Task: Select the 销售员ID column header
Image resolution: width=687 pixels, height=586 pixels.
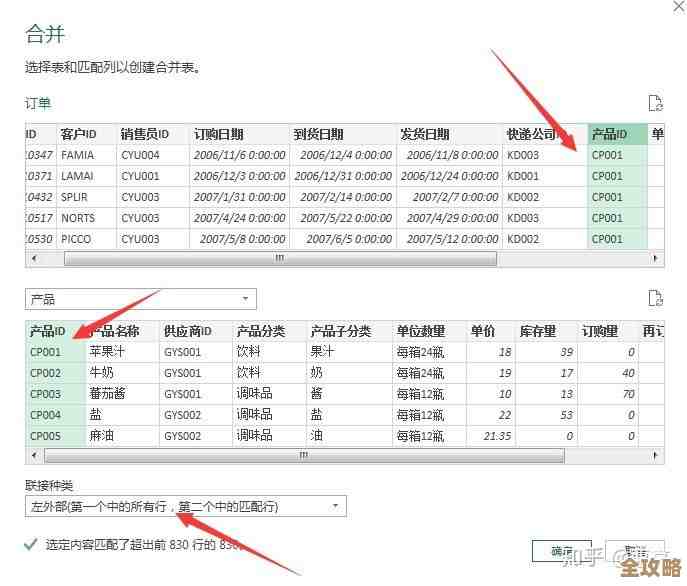Action: [x=153, y=134]
